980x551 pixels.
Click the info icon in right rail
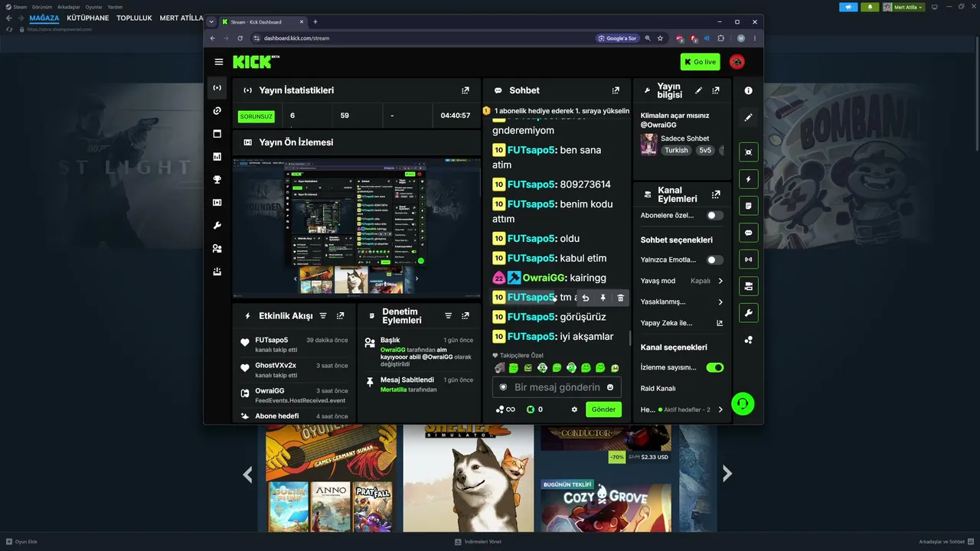point(748,90)
